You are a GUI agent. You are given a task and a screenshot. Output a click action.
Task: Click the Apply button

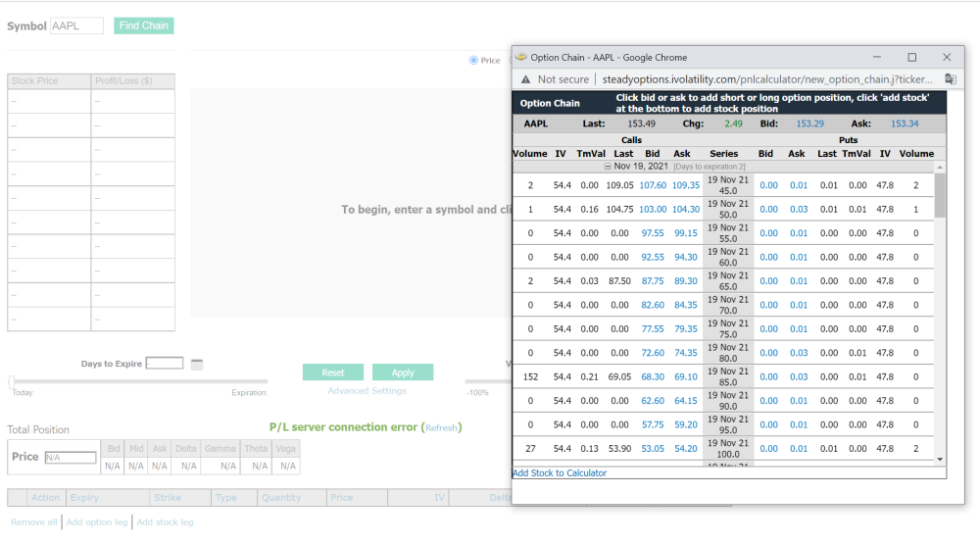[x=403, y=372]
